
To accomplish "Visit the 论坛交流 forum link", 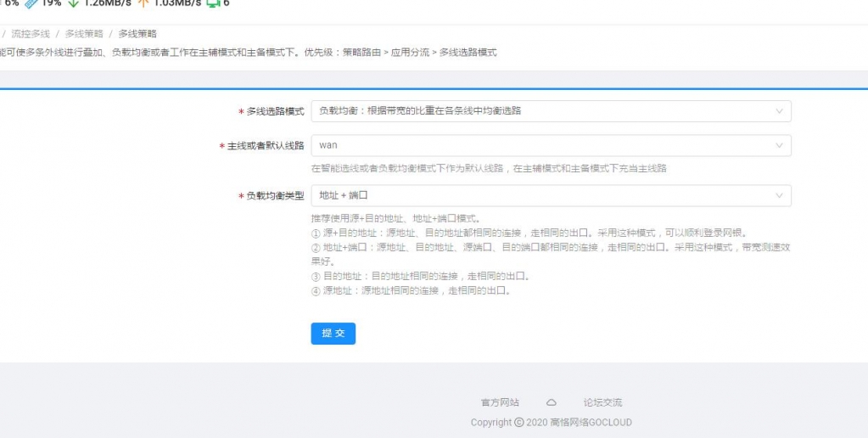I will 602,402.
